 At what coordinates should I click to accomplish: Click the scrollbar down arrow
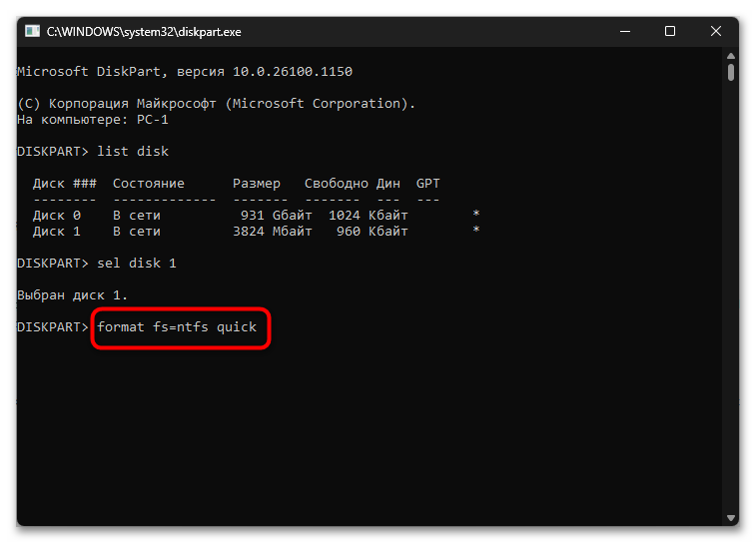pyautogui.click(x=731, y=518)
